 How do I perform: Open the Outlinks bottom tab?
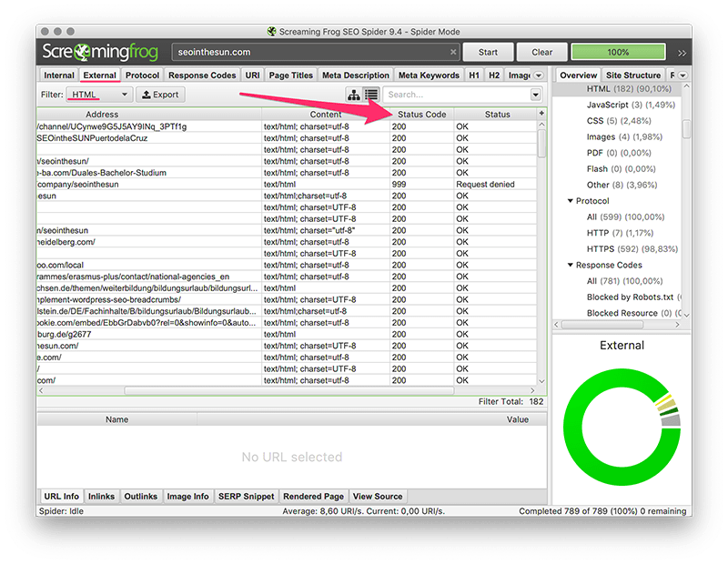pyautogui.click(x=141, y=496)
